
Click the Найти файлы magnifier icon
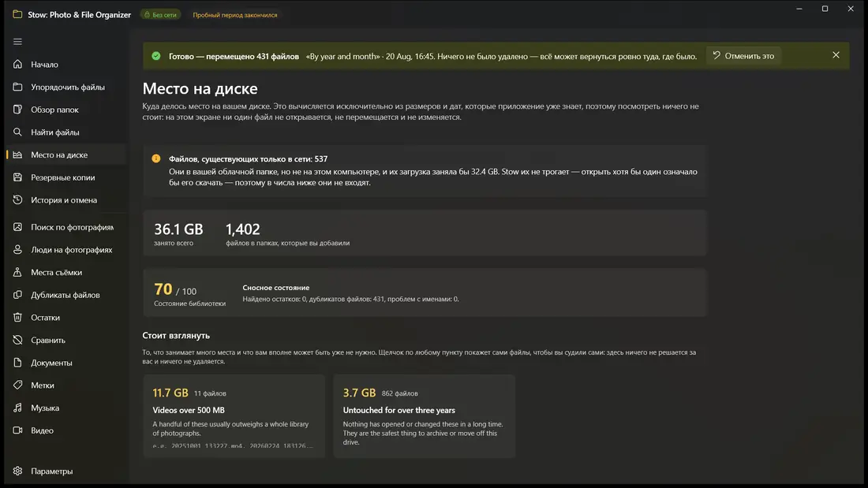pyautogui.click(x=17, y=132)
